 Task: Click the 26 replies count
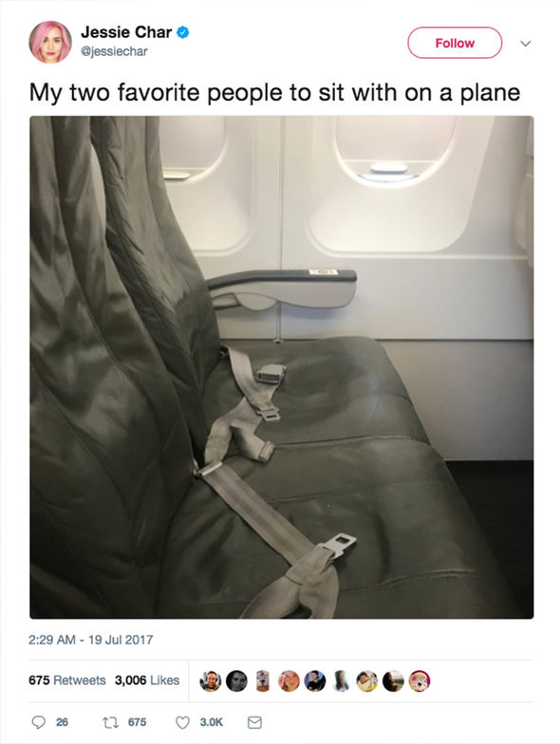click(63, 722)
